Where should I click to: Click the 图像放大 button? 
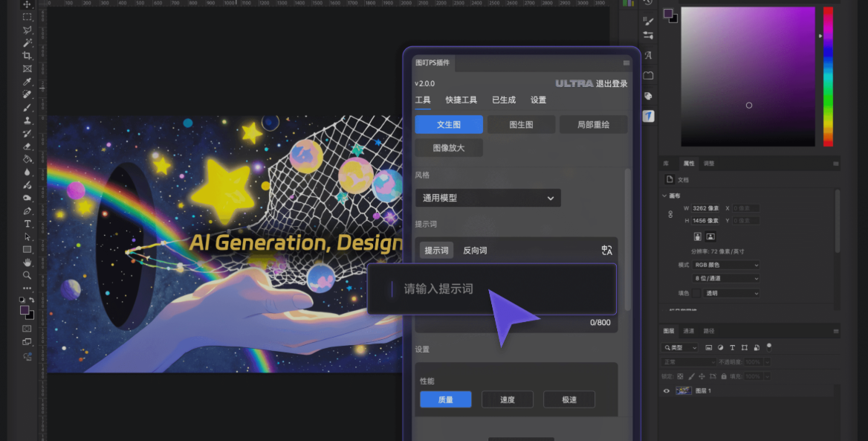[x=449, y=148]
